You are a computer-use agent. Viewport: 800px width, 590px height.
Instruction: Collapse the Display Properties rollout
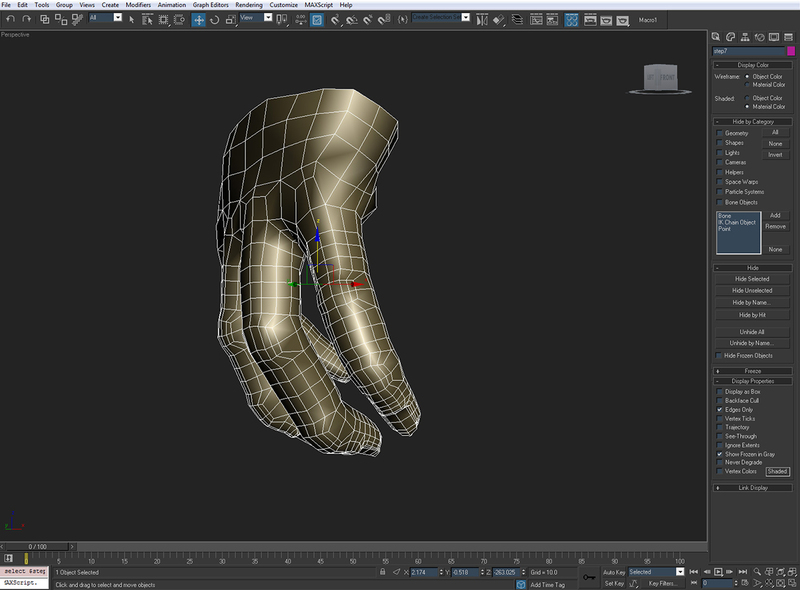coord(753,381)
